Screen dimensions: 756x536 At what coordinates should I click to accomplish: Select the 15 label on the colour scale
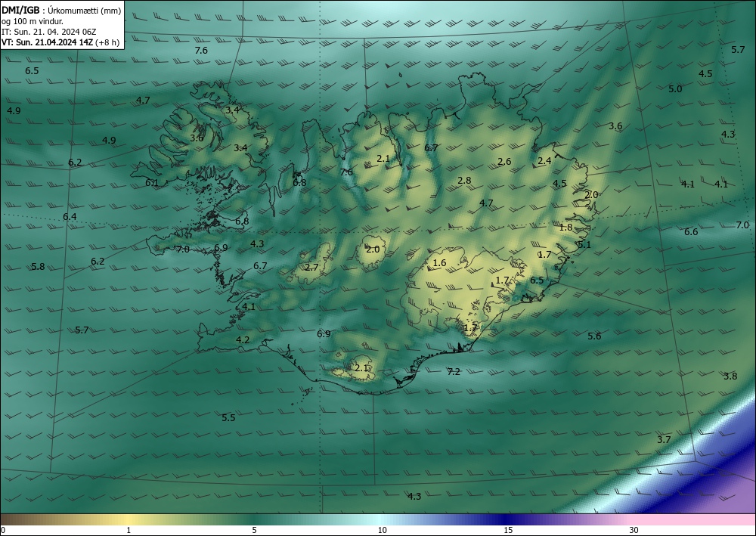(x=508, y=530)
